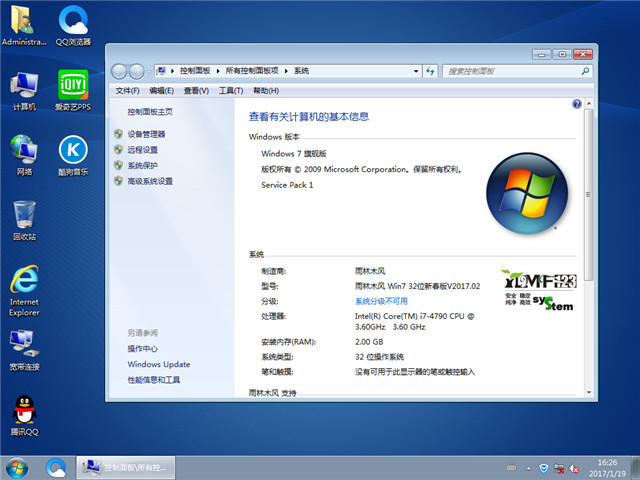Screen dimensions: 640x480
Task: Click the muted volume tray icon
Action: [574, 468]
